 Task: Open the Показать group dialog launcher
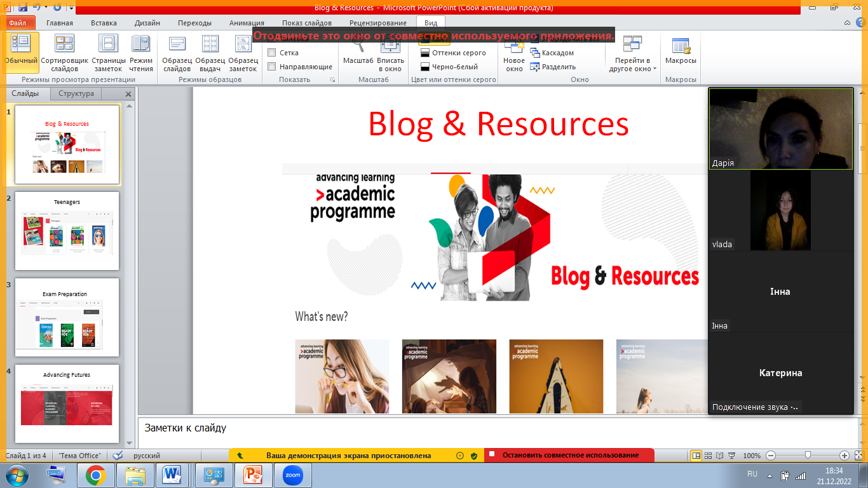tap(332, 80)
